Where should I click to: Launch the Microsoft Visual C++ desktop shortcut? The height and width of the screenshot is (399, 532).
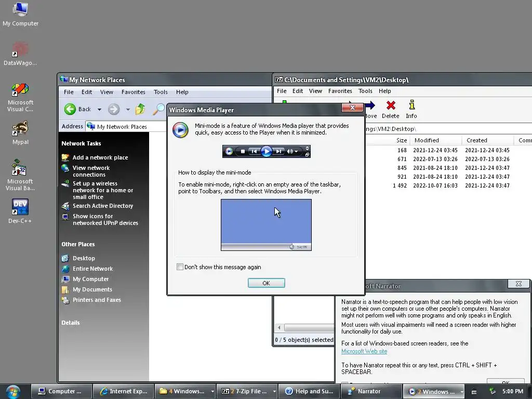[20, 97]
